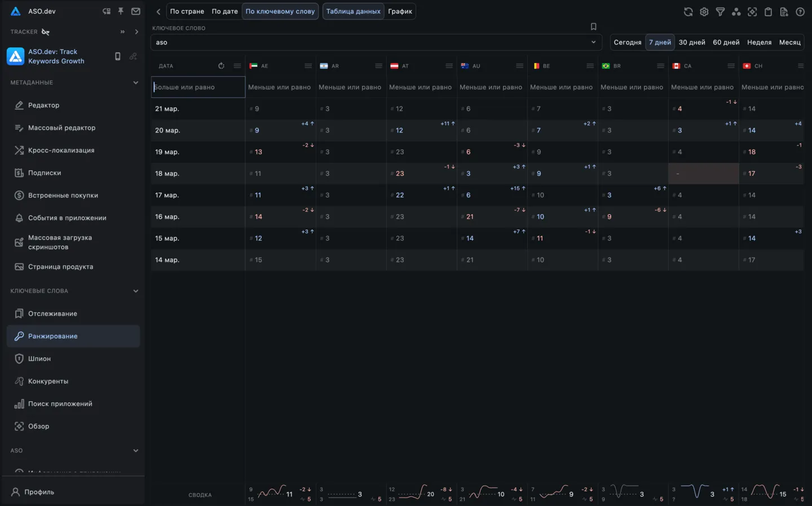Switch grouping to По стране
This screenshot has width=812, height=506.
187,11
